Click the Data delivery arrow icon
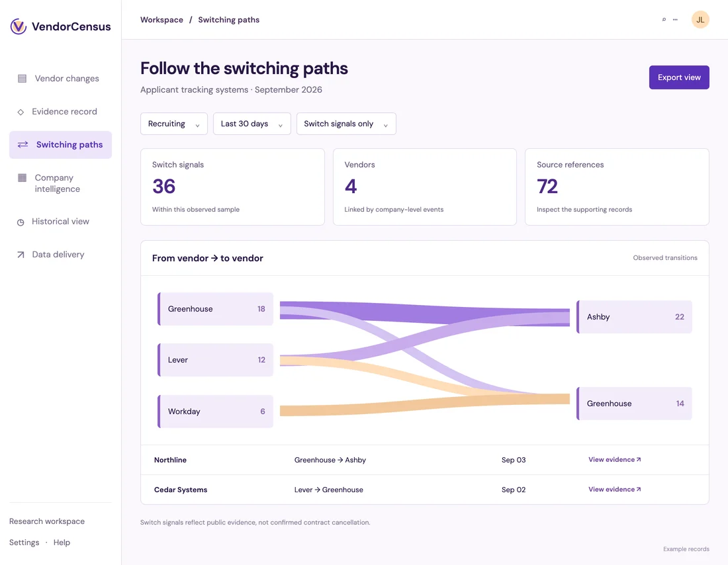 (21, 255)
